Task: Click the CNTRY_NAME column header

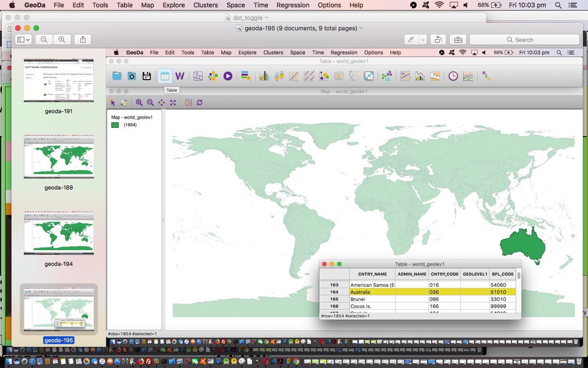Action: click(x=373, y=274)
